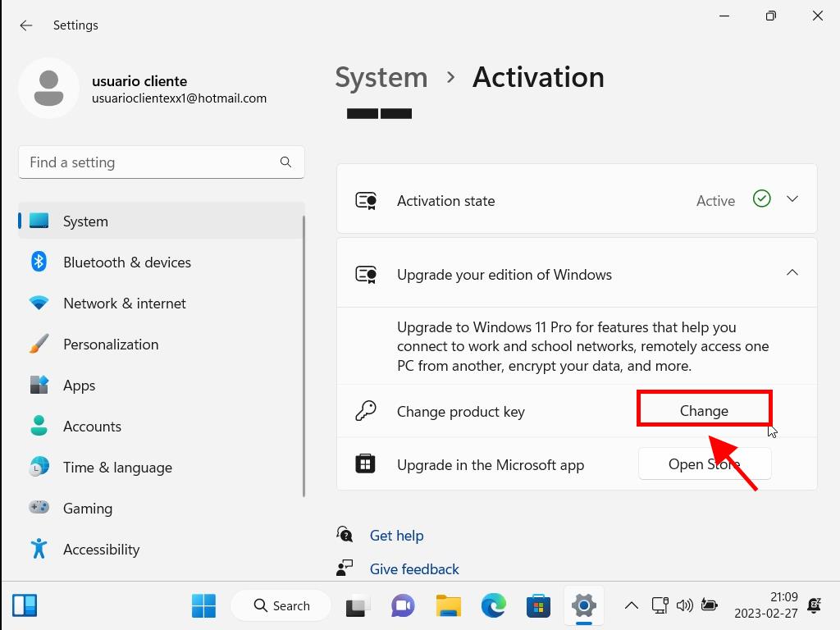Click the sidebar vertical scrollbar
This screenshot has height=630, width=840.
(x=304, y=353)
